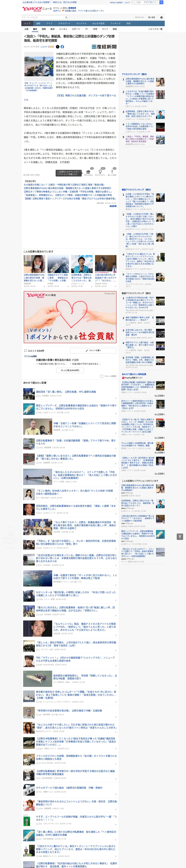Click the Yahoo ネット募金 社会貢献 banner

pyautogui.click(x=70, y=317)
